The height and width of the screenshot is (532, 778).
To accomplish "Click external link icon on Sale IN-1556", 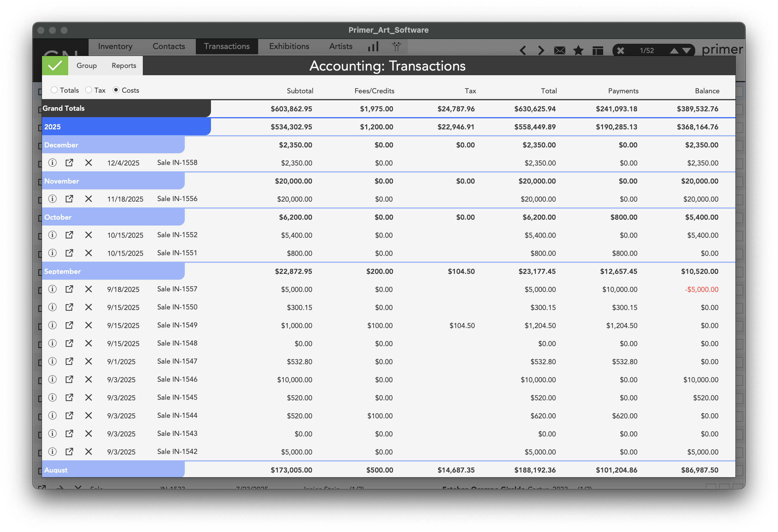I will click(x=69, y=198).
